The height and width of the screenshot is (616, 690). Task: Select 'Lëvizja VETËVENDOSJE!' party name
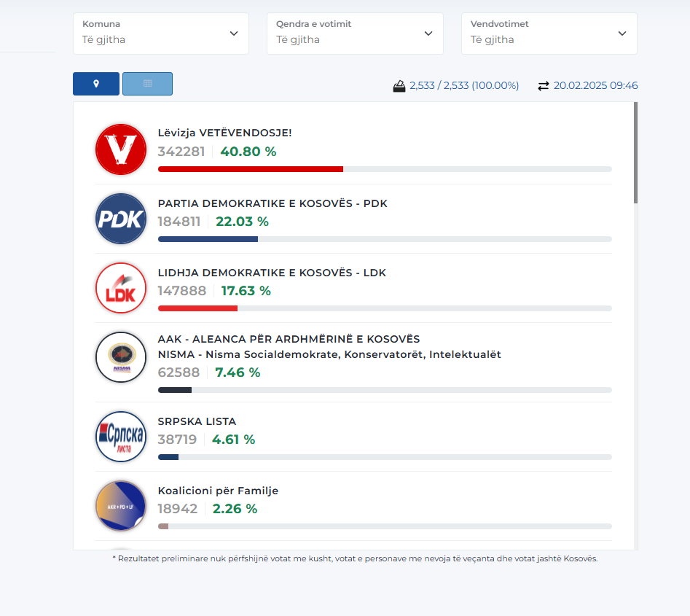pos(225,133)
